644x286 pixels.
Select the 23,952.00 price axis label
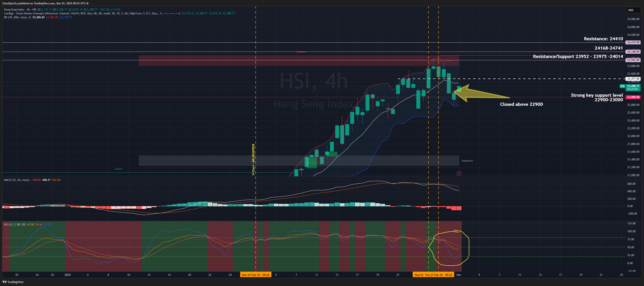pos(633,60)
